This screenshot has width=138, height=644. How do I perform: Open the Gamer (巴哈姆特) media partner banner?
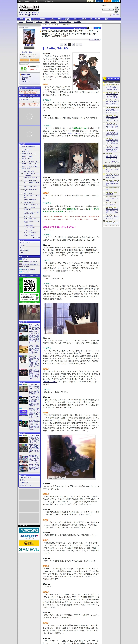coord(29,530)
